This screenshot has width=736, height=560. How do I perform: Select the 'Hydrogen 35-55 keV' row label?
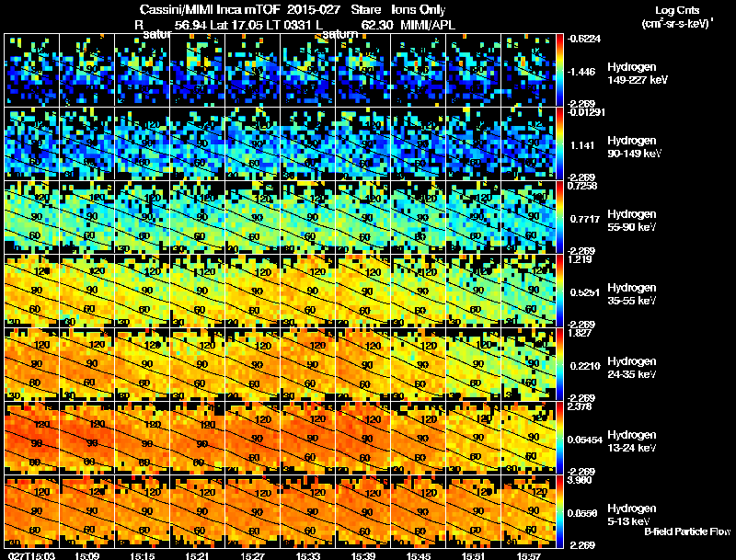(632, 294)
